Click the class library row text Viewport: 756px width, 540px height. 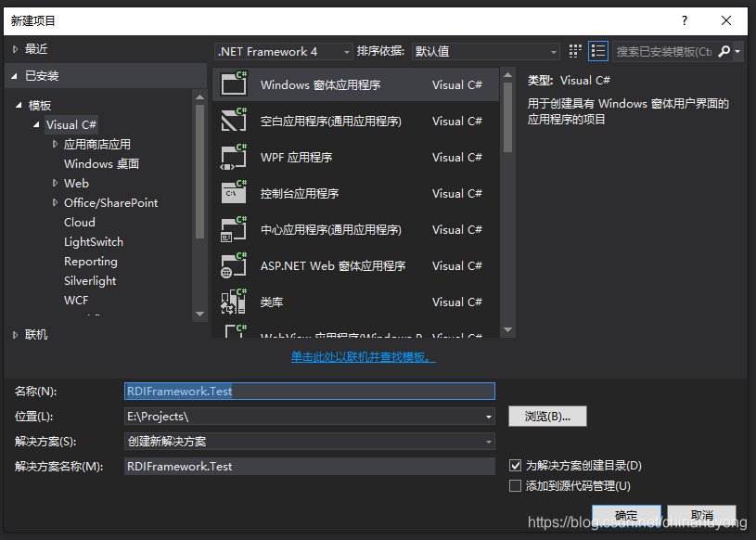point(272,302)
